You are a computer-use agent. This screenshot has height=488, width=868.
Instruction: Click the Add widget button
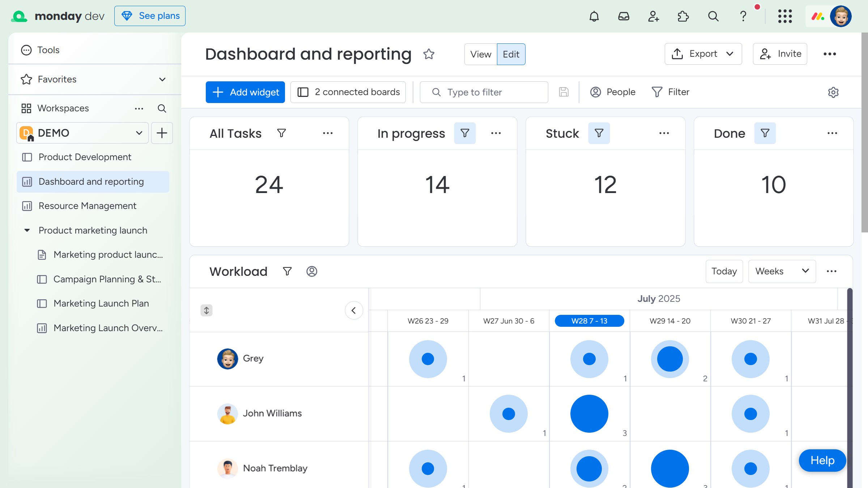click(x=245, y=92)
